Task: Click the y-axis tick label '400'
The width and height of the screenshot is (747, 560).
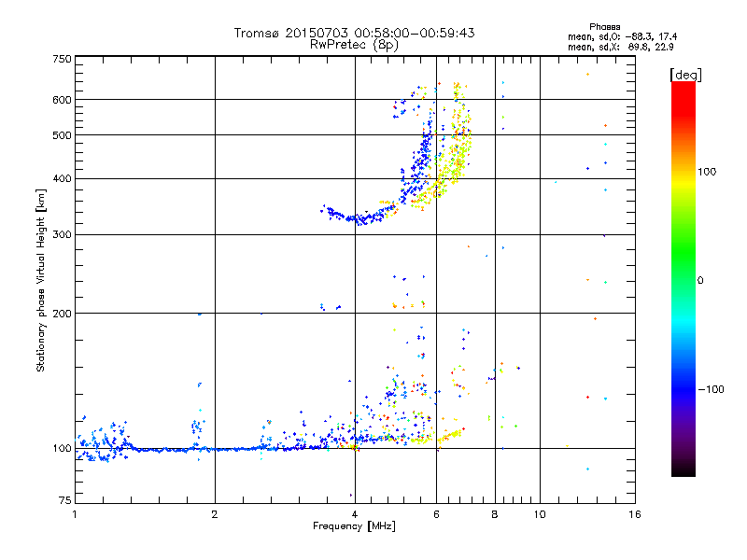Action: [62, 179]
